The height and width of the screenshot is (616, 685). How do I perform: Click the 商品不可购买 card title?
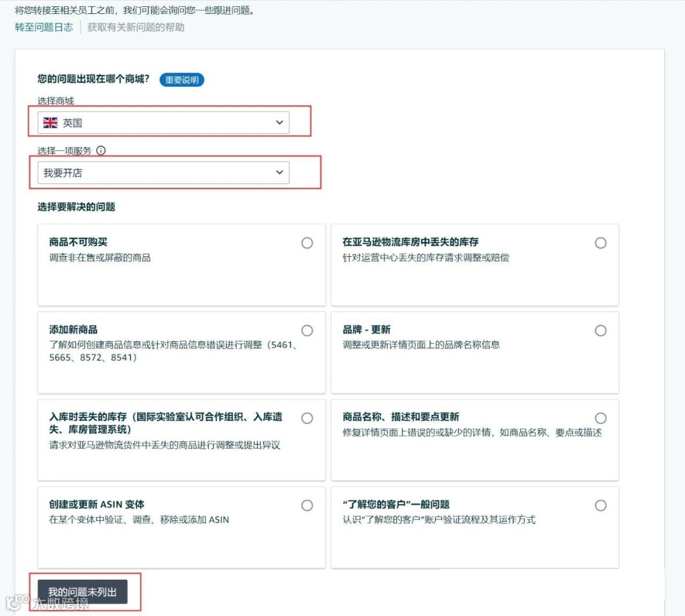point(78,242)
